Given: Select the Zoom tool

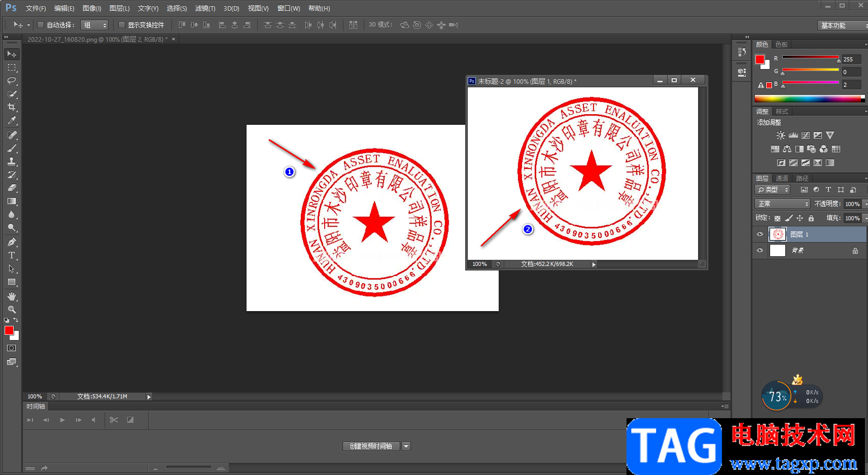Looking at the screenshot, I should click(12, 310).
